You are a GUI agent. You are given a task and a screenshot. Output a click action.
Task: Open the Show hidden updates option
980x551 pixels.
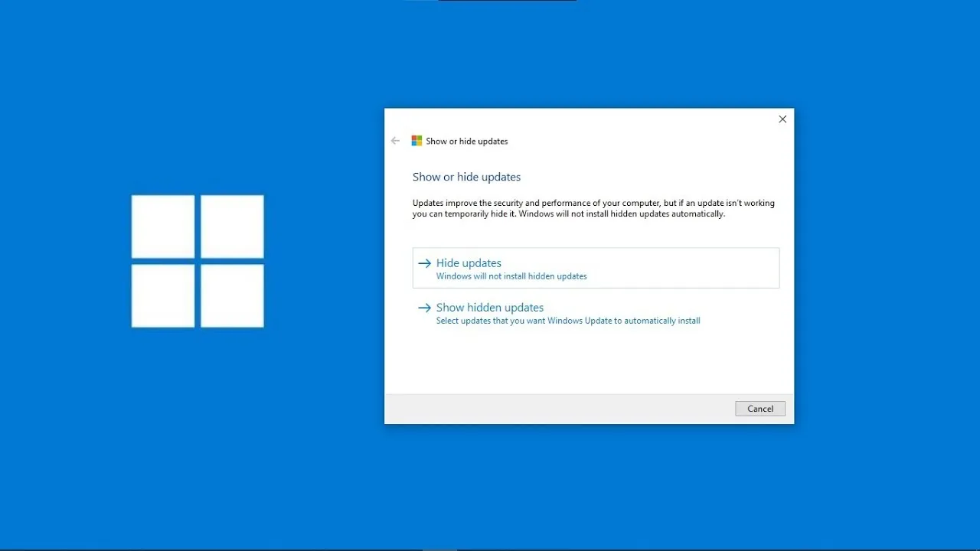(x=489, y=307)
